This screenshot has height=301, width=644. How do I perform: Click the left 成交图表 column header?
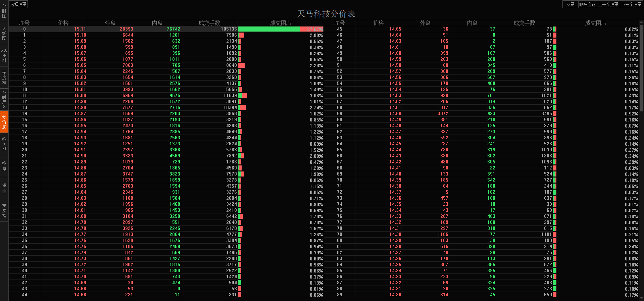[281, 23]
